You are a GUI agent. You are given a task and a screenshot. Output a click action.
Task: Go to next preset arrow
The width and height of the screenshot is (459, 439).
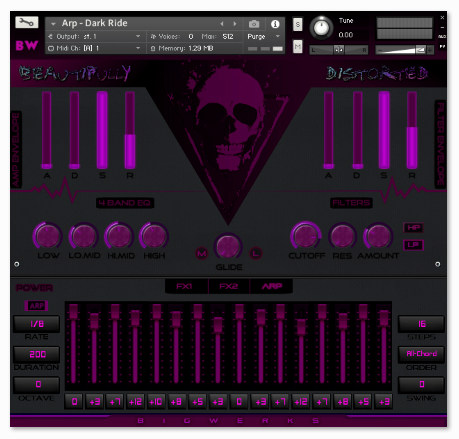tap(235, 24)
